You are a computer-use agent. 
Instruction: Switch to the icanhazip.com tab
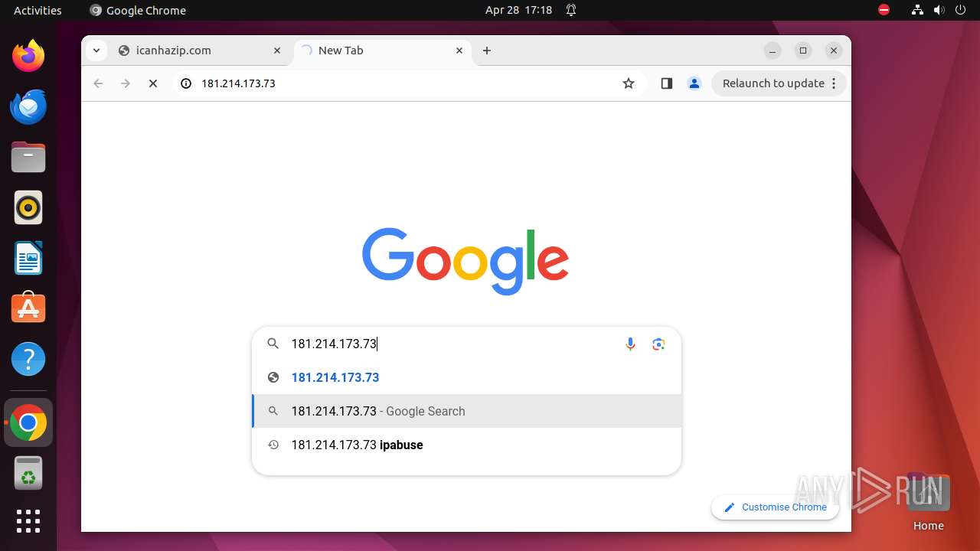pos(202,51)
